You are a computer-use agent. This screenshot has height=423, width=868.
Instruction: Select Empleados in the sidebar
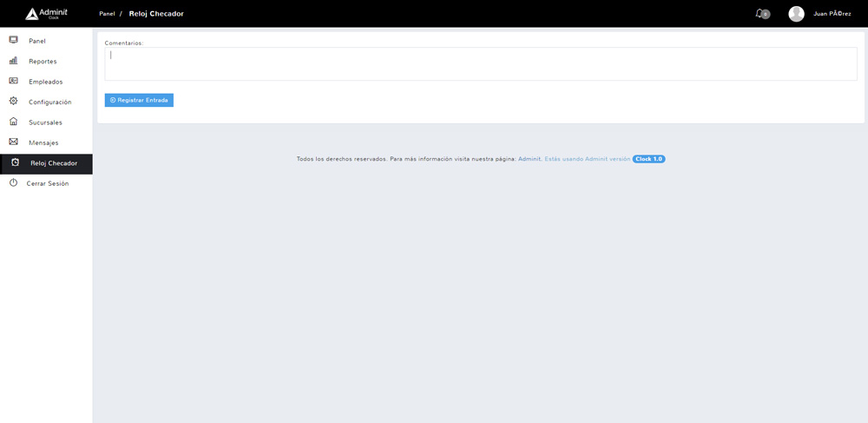pos(45,82)
